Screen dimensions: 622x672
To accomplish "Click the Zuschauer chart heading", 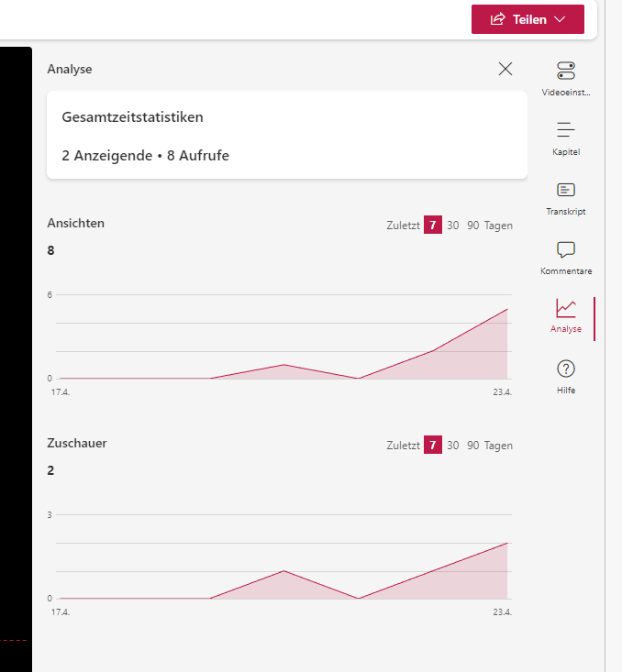I will (77, 443).
